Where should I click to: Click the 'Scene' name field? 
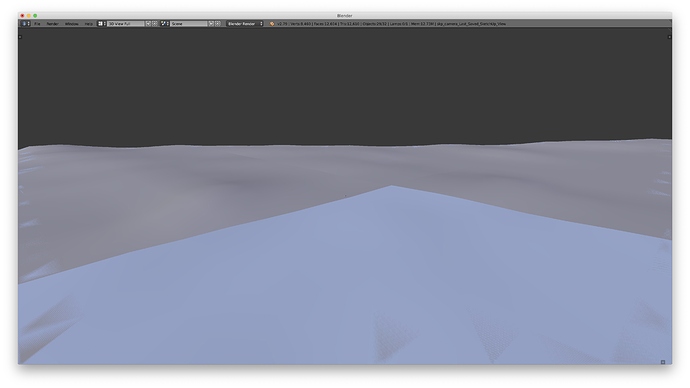(189, 24)
